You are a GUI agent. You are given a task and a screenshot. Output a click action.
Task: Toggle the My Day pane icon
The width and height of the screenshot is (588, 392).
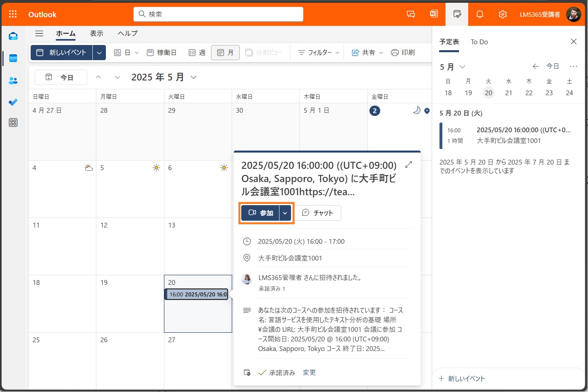coord(457,14)
